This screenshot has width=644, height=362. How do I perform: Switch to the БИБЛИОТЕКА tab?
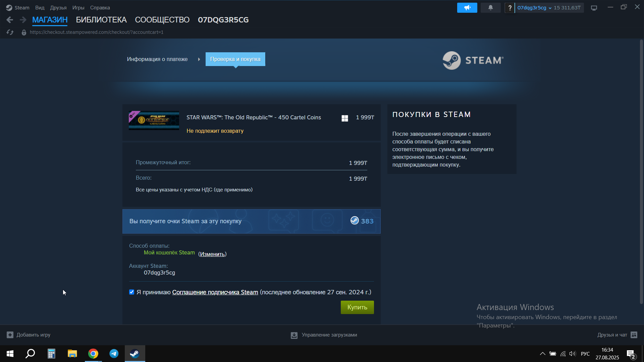[x=101, y=20]
